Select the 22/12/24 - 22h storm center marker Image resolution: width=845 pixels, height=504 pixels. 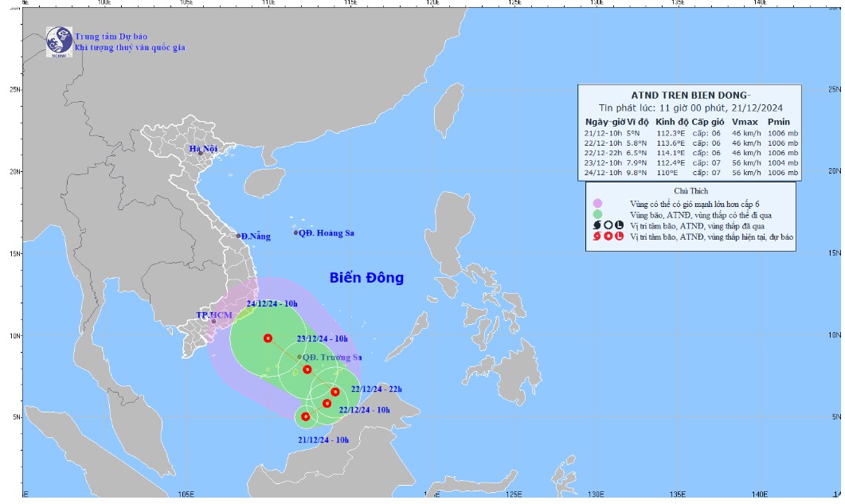coord(335,392)
